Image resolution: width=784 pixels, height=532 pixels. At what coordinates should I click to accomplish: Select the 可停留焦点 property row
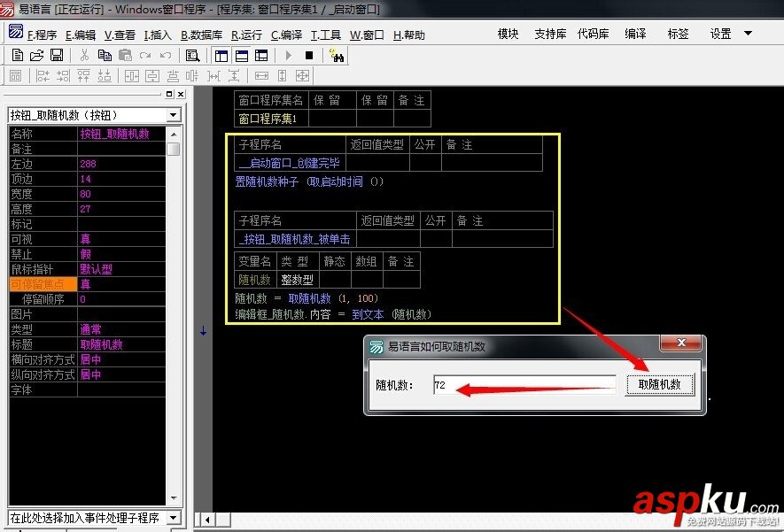click(x=87, y=284)
